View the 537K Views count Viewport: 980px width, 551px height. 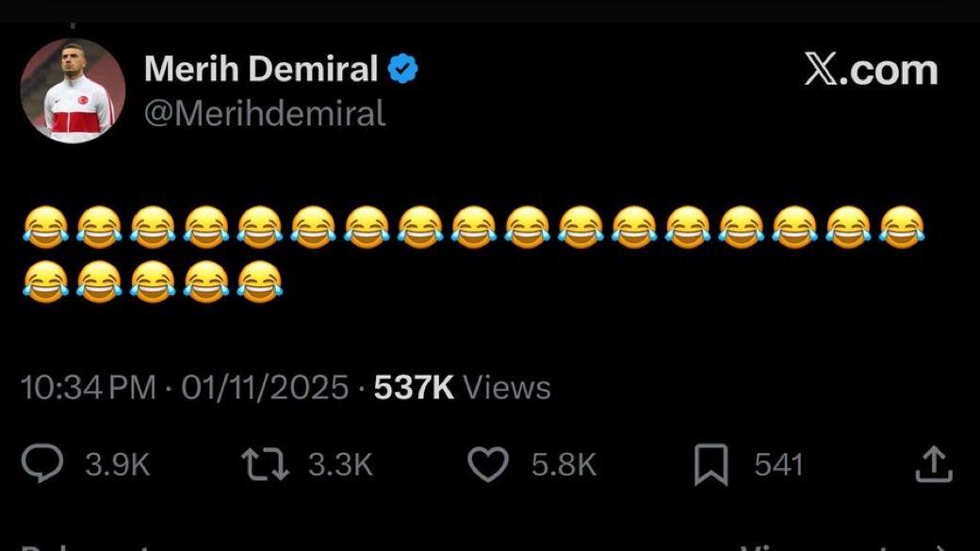462,388
